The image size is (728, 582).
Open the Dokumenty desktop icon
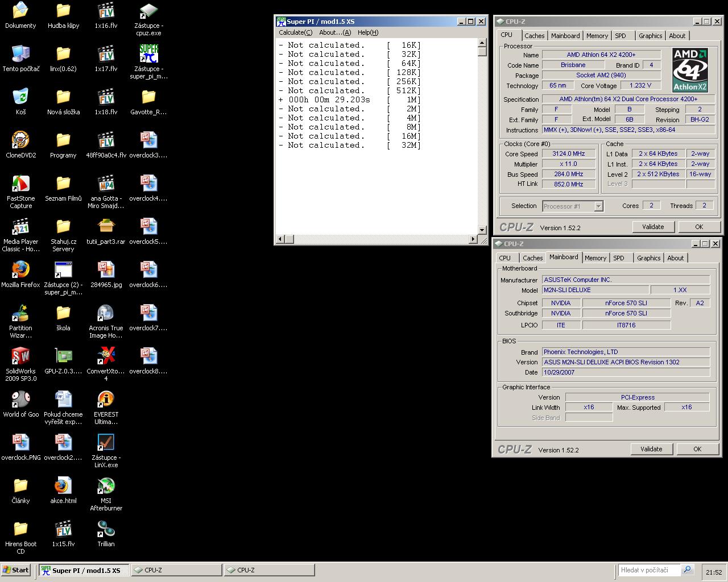click(x=20, y=16)
